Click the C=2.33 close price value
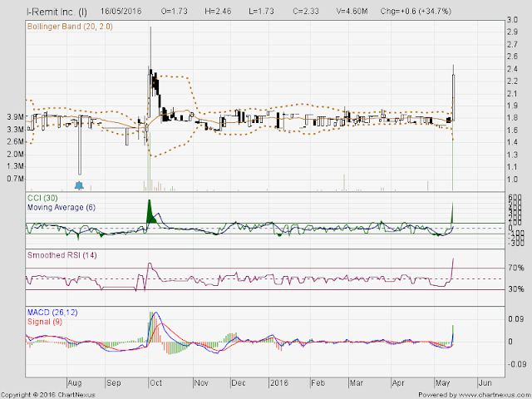Screen dimensions: 532x399 (306, 11)
